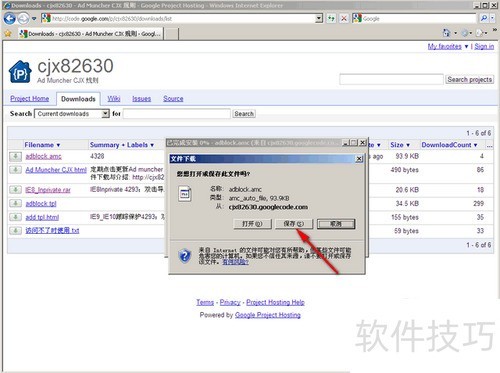Image resolution: width=500 pixels, height=373 pixels.
Task: Open the Source tab
Action: (x=173, y=99)
